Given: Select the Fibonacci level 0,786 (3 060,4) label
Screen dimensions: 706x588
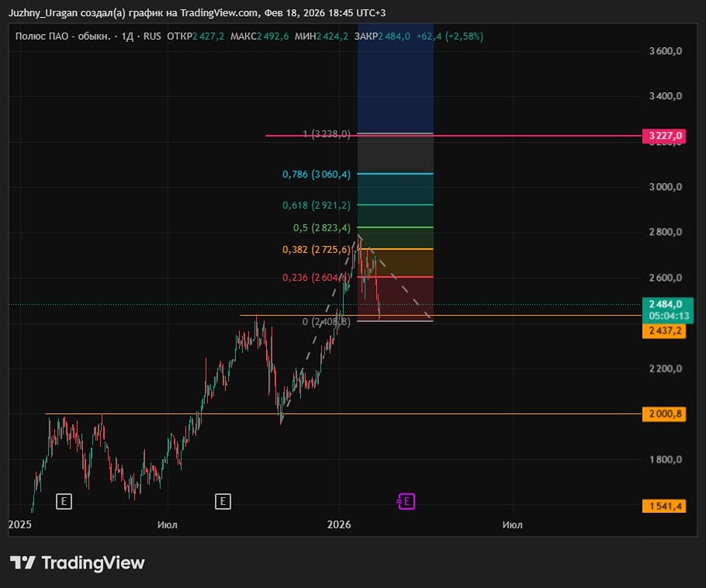Looking at the screenshot, I should (316, 175).
